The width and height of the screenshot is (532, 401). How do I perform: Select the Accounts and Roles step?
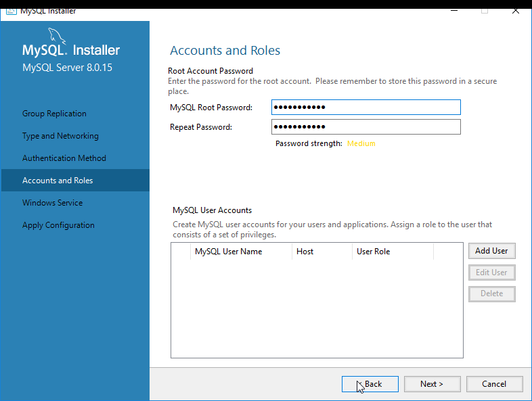click(x=75, y=181)
